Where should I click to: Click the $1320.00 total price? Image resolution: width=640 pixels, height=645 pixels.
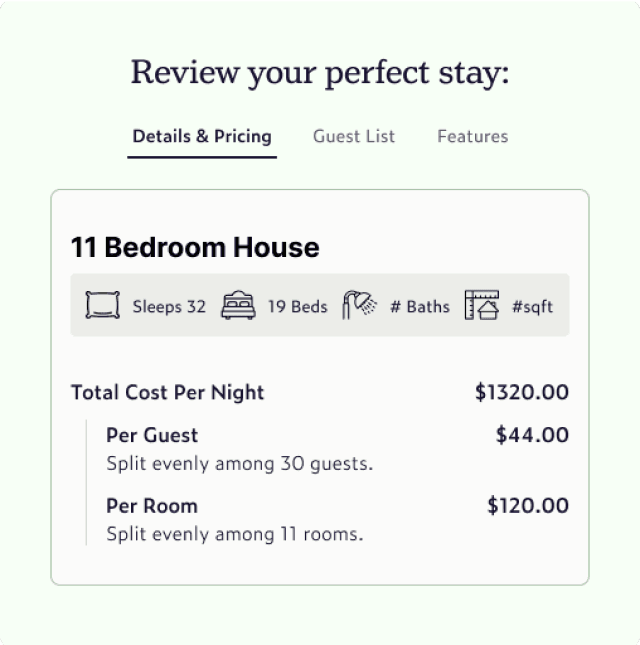522,393
